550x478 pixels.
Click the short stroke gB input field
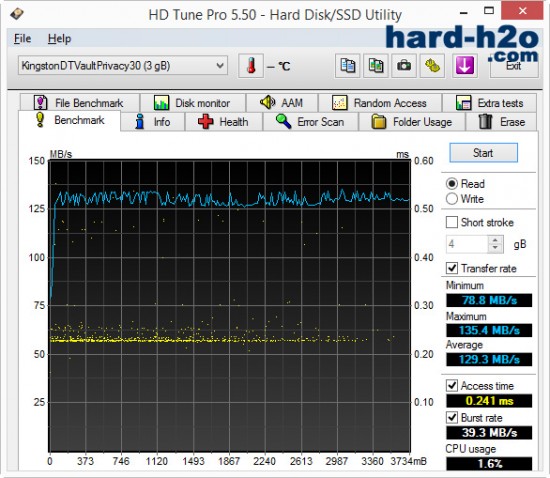pos(467,244)
